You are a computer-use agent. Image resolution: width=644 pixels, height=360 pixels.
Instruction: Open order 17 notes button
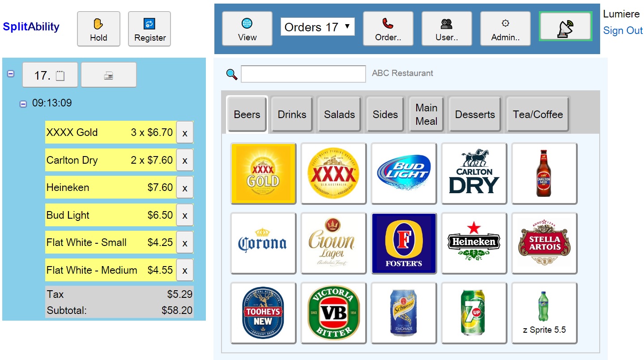(50, 75)
